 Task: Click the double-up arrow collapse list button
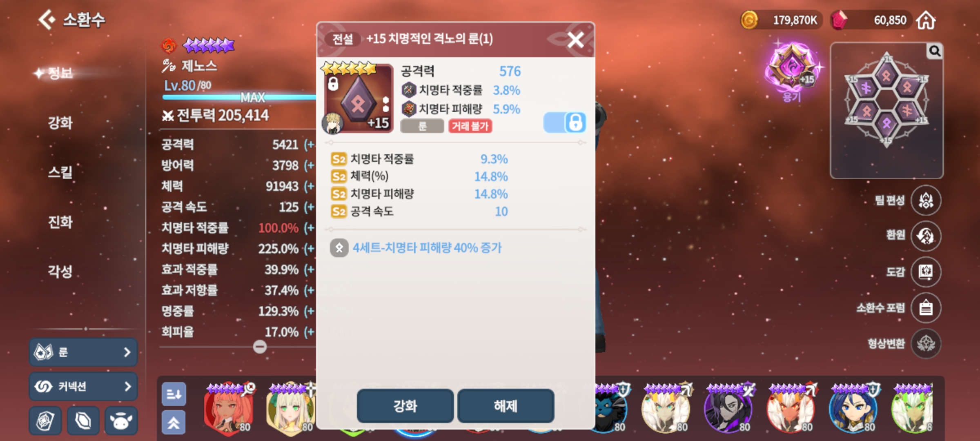174,422
